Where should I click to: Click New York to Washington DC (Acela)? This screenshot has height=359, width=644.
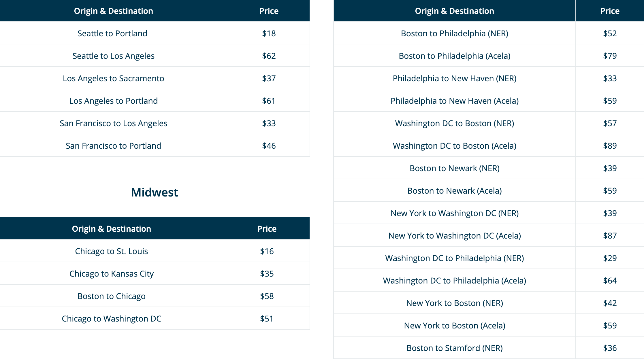[455, 236]
